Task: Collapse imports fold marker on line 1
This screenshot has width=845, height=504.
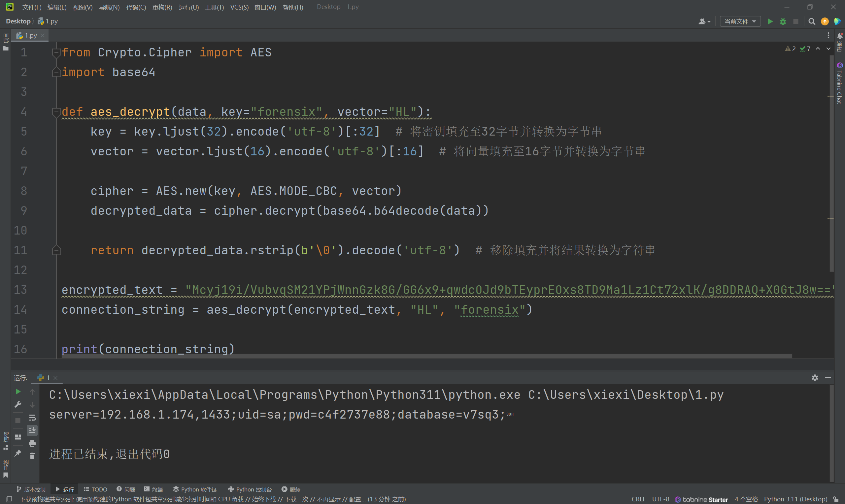Action: pos(56,53)
